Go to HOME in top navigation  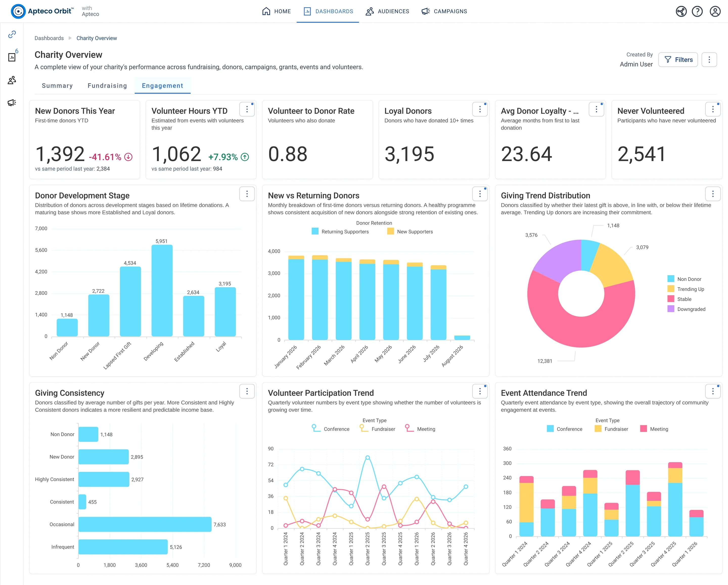[276, 11]
